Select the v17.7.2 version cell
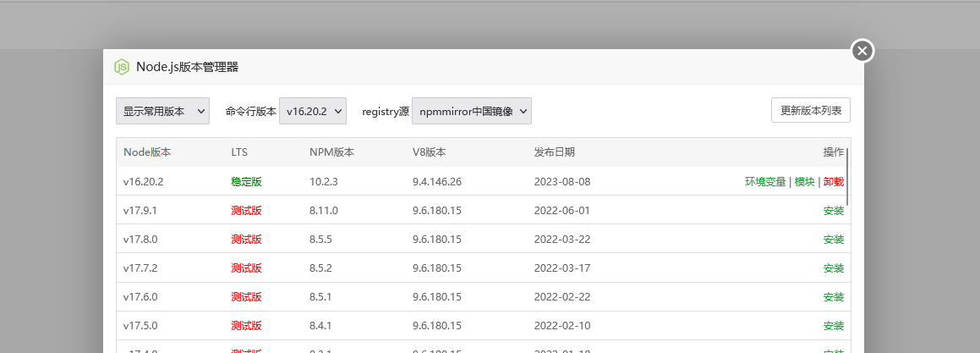The width and height of the screenshot is (980, 353). (140, 268)
